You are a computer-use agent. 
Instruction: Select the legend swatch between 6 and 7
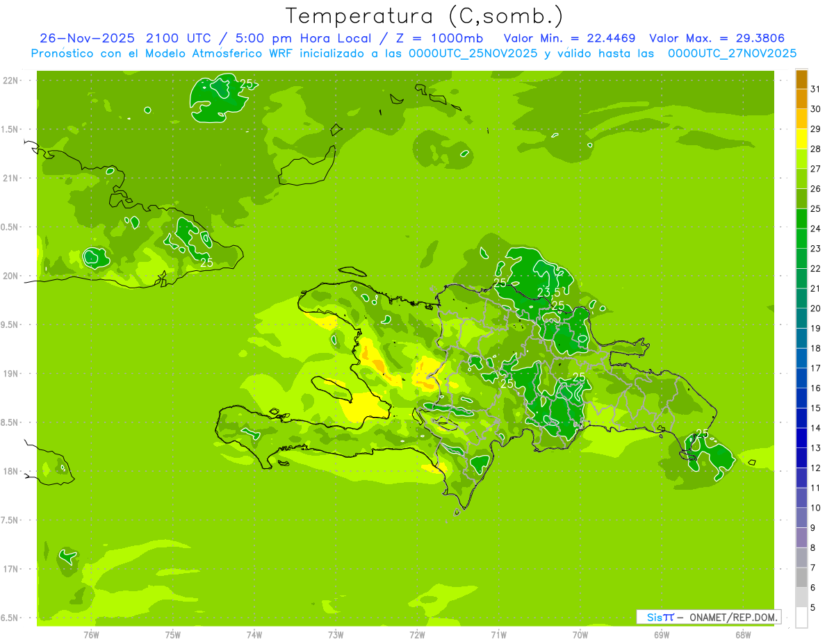(801, 577)
